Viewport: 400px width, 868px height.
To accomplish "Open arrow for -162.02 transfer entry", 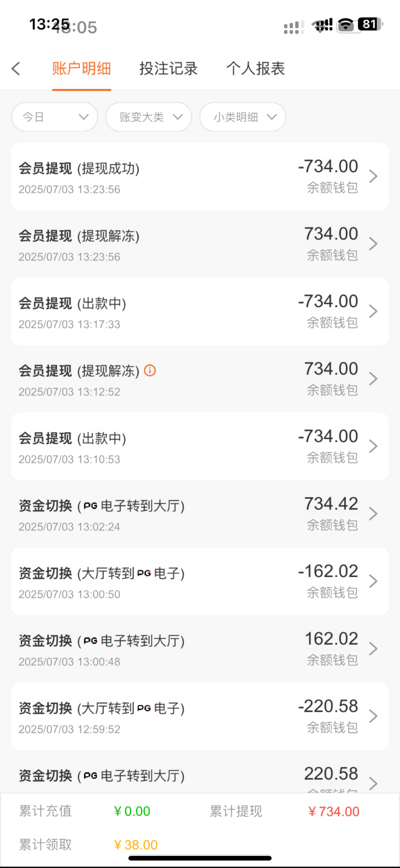I will click(373, 581).
